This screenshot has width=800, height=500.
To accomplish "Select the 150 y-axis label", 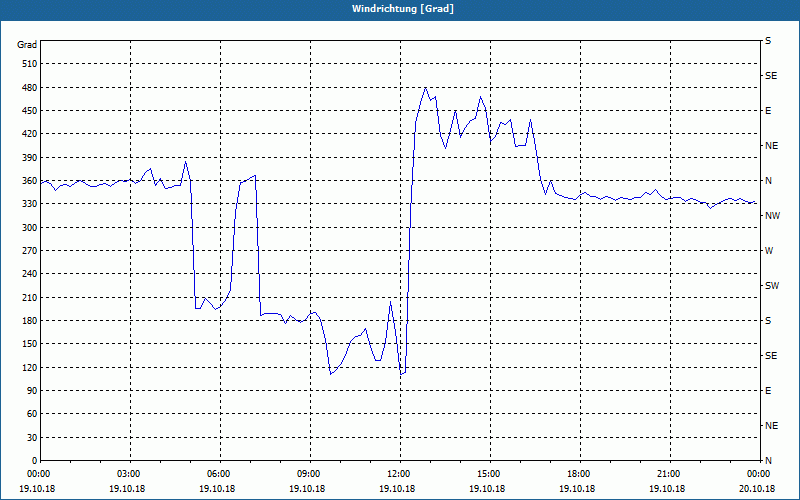I will click(30, 344).
